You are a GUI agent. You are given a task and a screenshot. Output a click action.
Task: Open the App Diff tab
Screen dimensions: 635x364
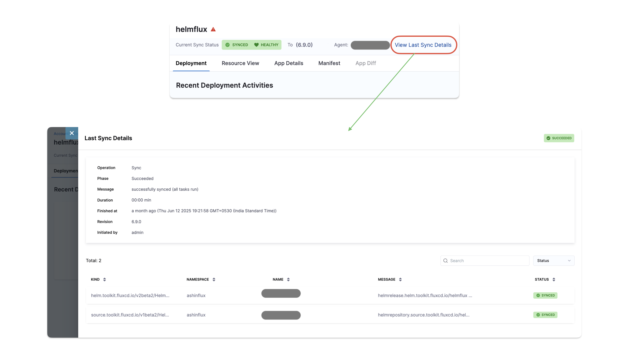[x=366, y=63]
